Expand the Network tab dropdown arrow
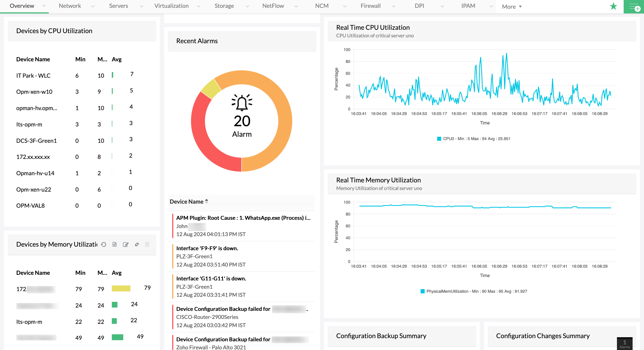Screen dimensions: 644x350 [93, 6]
